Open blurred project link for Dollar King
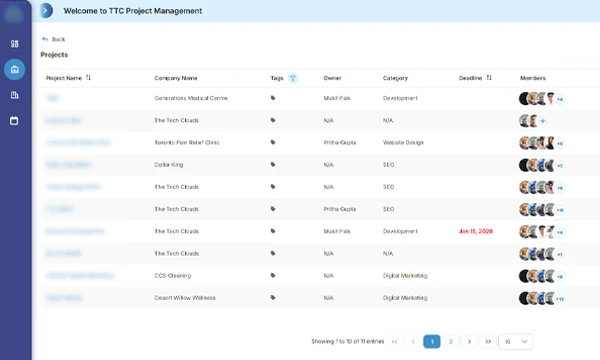Screen dimensions: 600x360 point(68,165)
